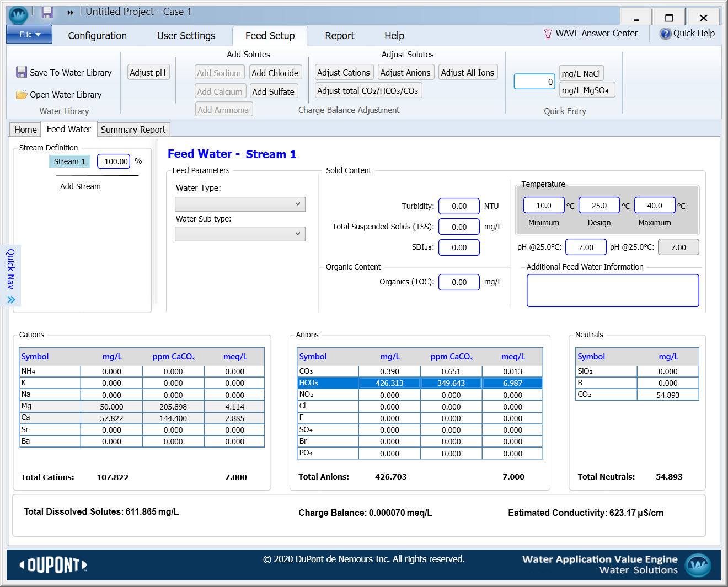
Task: Switch to the Home tab
Action: pyautogui.click(x=25, y=130)
